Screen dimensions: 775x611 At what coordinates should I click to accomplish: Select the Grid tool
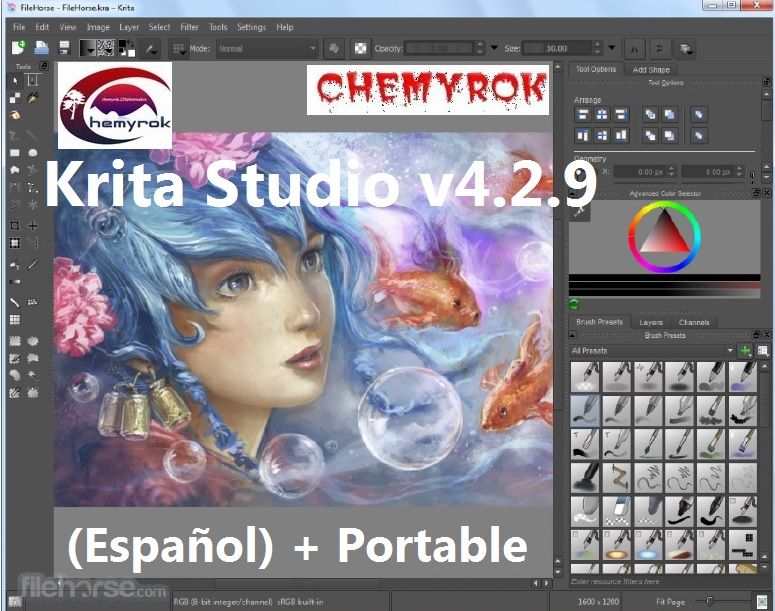pos(15,320)
